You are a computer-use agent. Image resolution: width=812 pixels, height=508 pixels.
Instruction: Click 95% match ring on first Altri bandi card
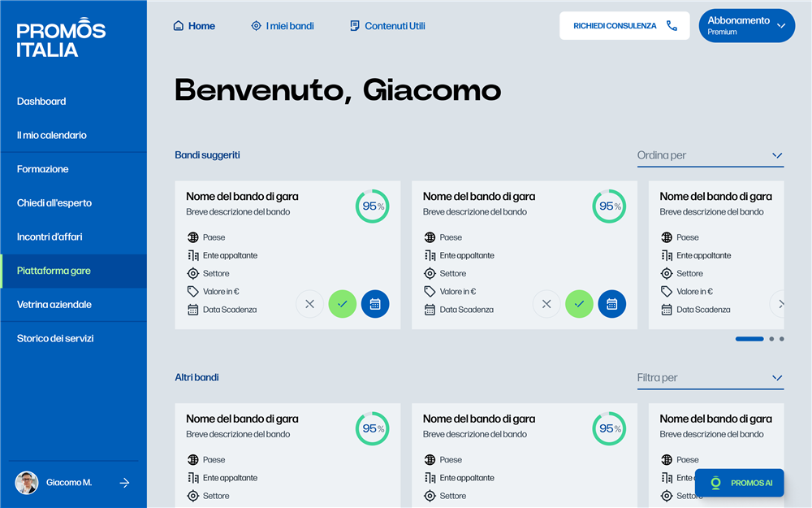coord(373,428)
